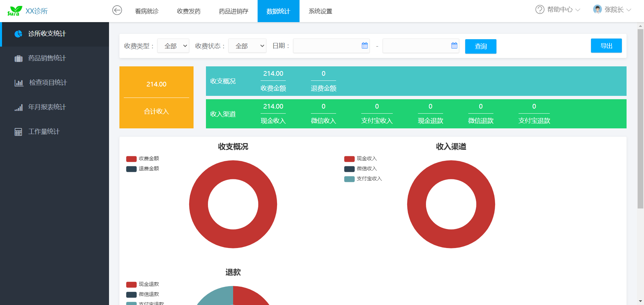
Task: Click the 微信收入 label in green bar
Action: click(323, 121)
